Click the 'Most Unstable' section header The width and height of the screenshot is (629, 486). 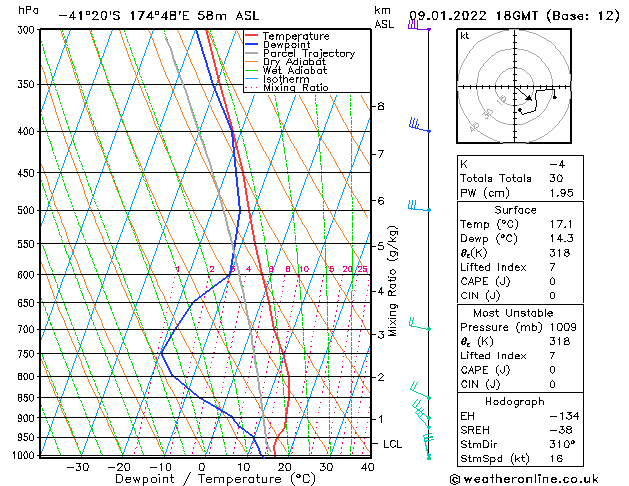tap(513, 313)
